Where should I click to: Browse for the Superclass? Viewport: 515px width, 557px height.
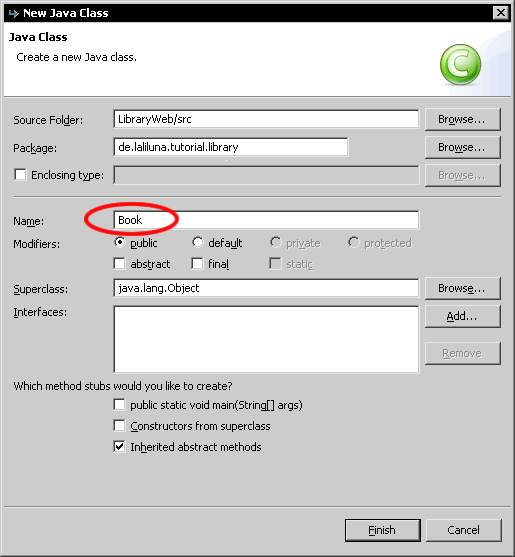coord(462,288)
